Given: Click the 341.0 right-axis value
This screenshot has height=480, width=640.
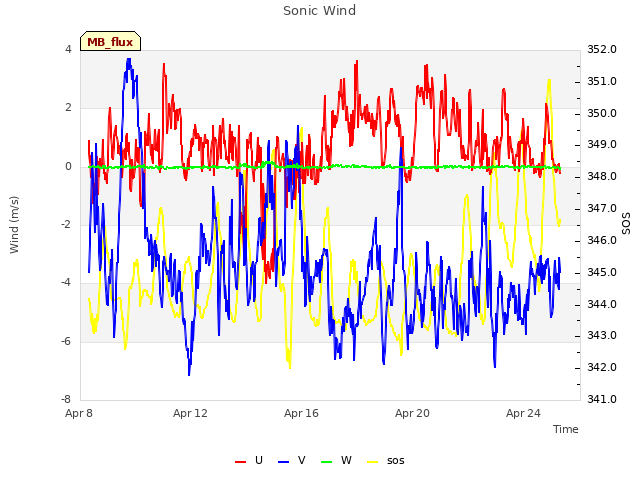Looking at the screenshot, I should pos(602,399).
